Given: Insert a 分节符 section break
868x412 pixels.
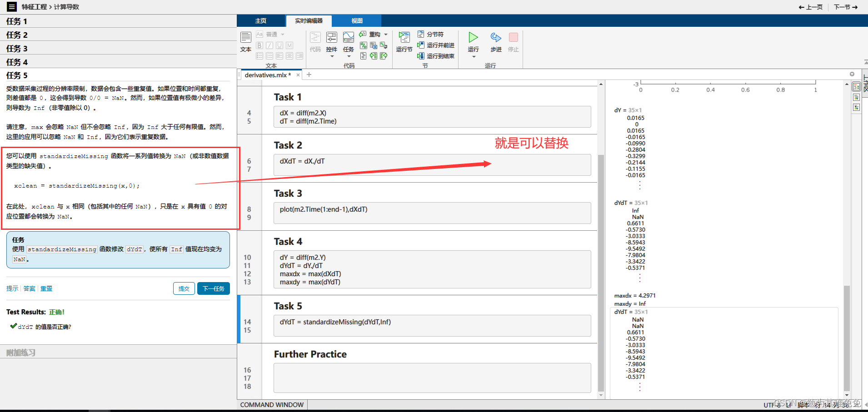Looking at the screenshot, I should pyautogui.click(x=430, y=35).
